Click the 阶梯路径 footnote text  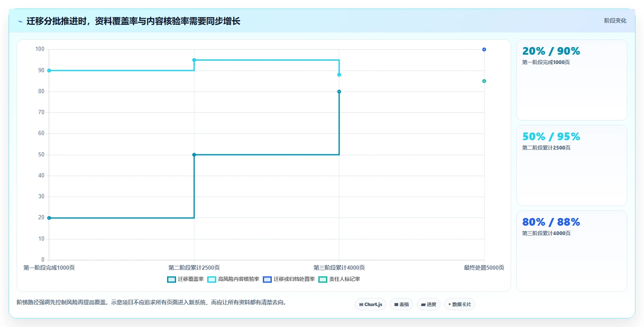151,302
